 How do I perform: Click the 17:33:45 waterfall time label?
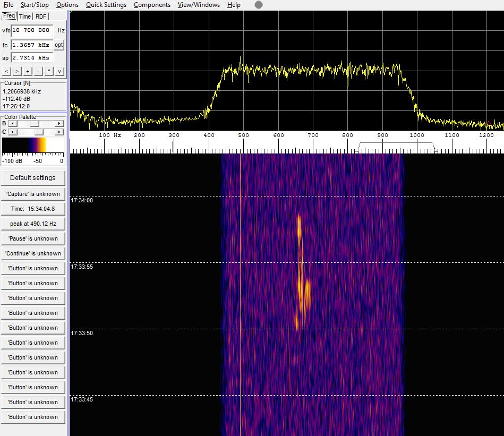point(82,400)
